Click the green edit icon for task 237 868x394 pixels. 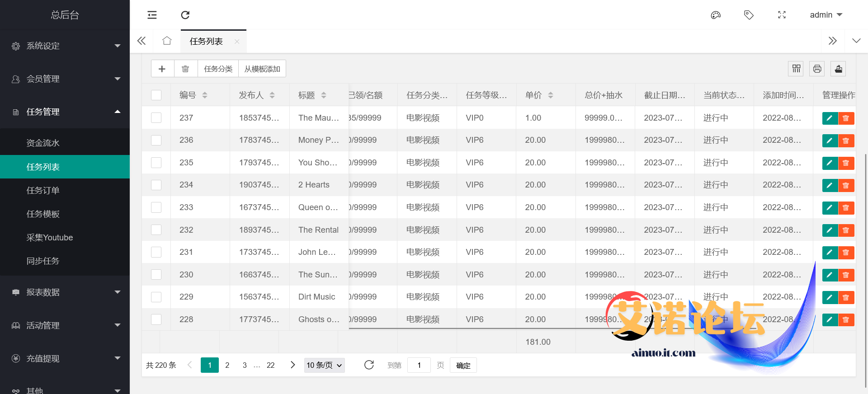point(830,118)
